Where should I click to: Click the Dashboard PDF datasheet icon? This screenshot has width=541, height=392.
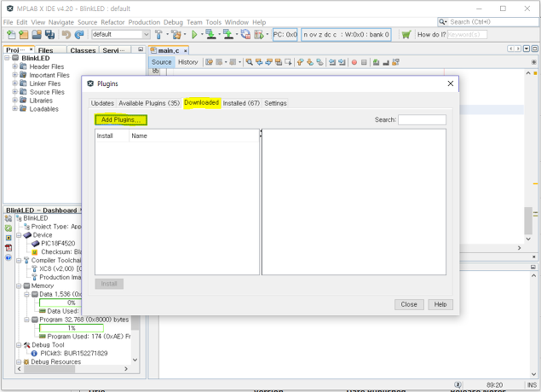pos(9,248)
